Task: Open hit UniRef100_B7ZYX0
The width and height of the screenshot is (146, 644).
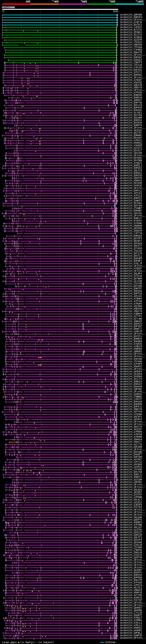Action: coord(131,30)
